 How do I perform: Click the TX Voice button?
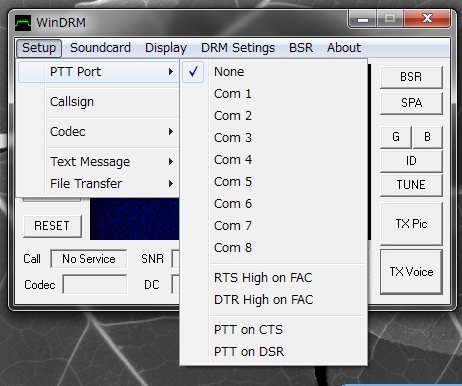coord(411,272)
